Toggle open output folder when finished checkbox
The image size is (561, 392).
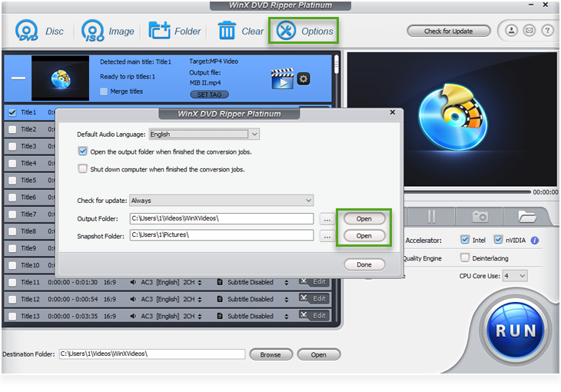click(x=83, y=151)
